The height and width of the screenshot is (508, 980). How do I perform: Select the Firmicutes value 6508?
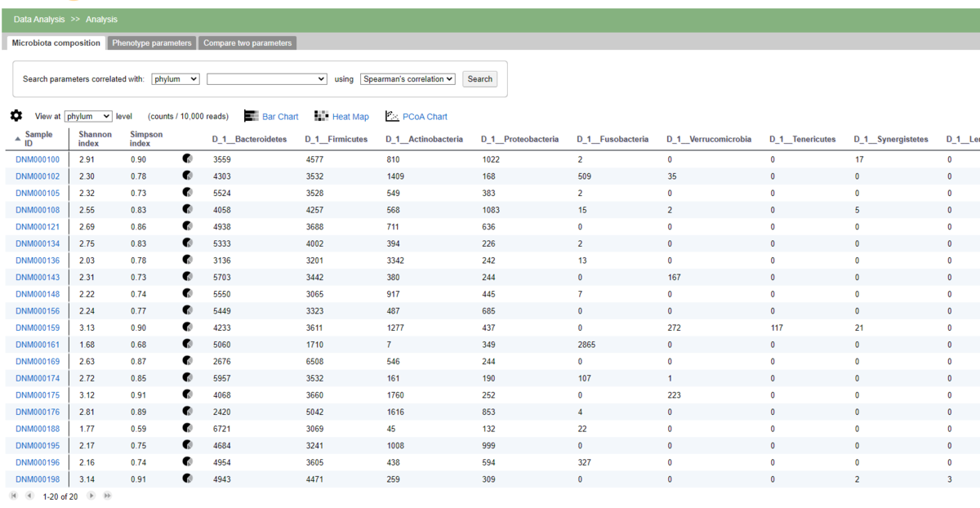(x=314, y=361)
